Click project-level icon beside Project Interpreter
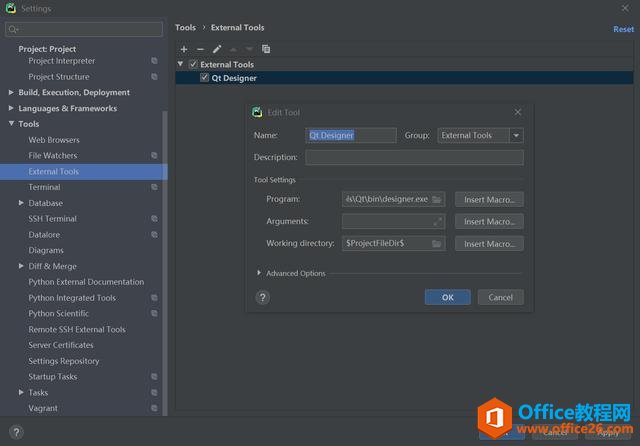This screenshot has height=446, width=640. (154, 61)
